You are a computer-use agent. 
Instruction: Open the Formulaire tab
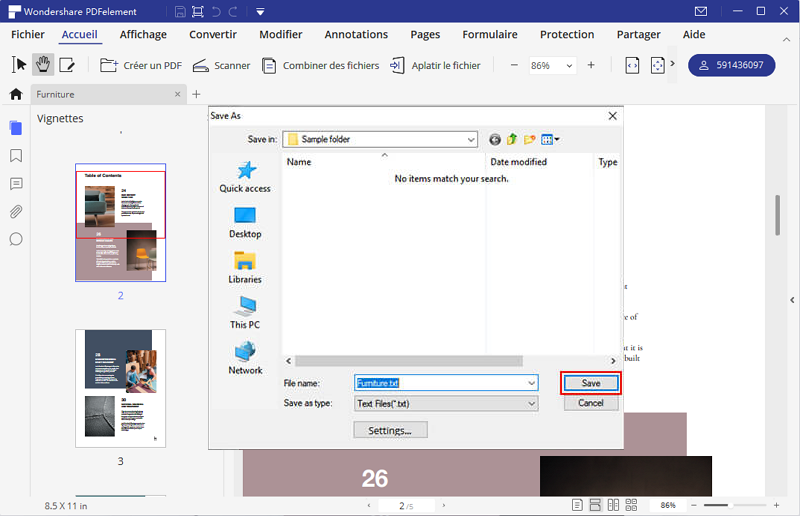click(490, 34)
